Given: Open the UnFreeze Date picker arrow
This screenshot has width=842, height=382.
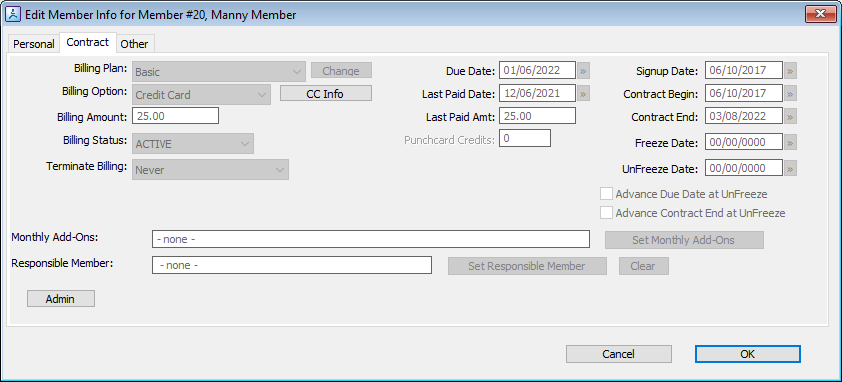Looking at the screenshot, I should coord(790,168).
